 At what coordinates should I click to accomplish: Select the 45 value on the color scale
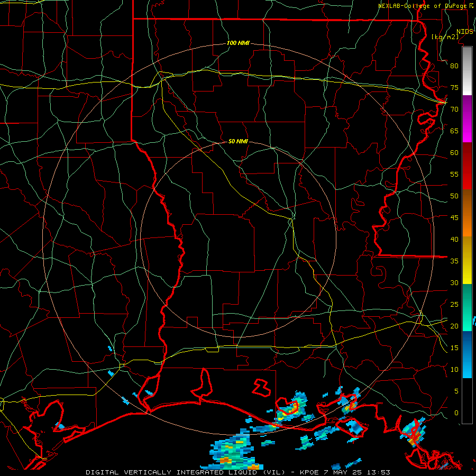[x=454, y=218]
